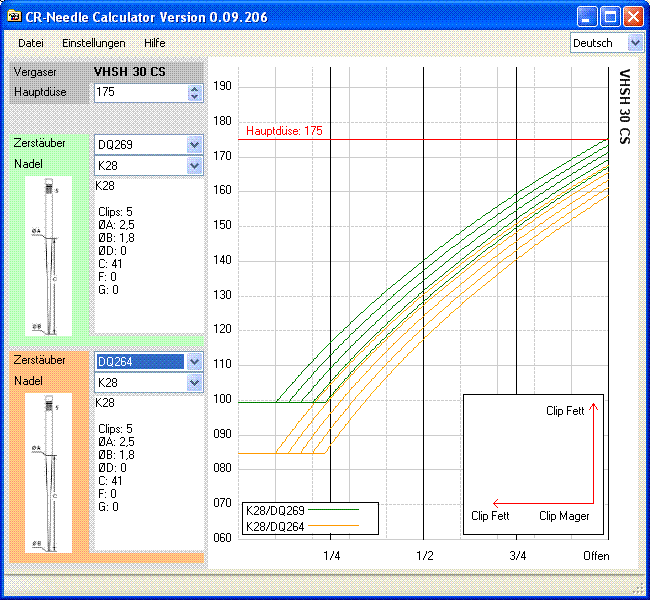This screenshot has height=600, width=650.
Task: Click the red Hauptdüse: 175 label
Action: point(284,131)
